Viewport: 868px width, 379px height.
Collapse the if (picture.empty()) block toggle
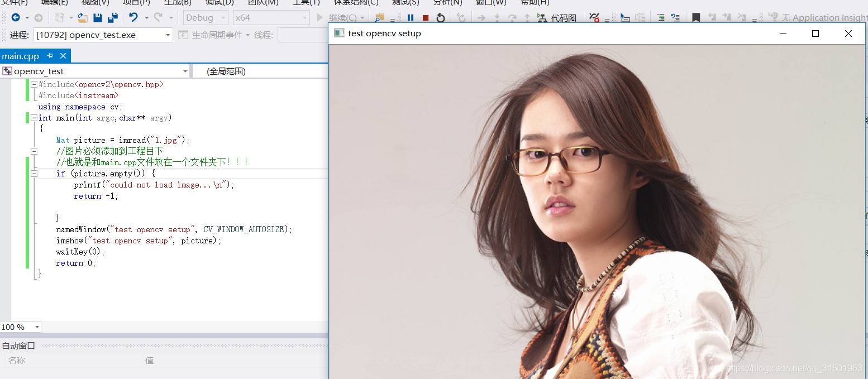34,174
